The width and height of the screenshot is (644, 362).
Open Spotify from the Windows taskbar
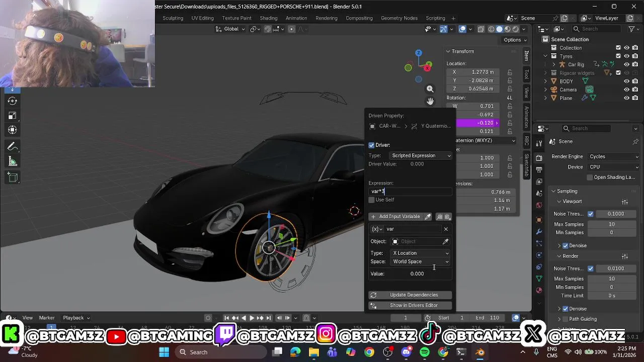pos(425,352)
